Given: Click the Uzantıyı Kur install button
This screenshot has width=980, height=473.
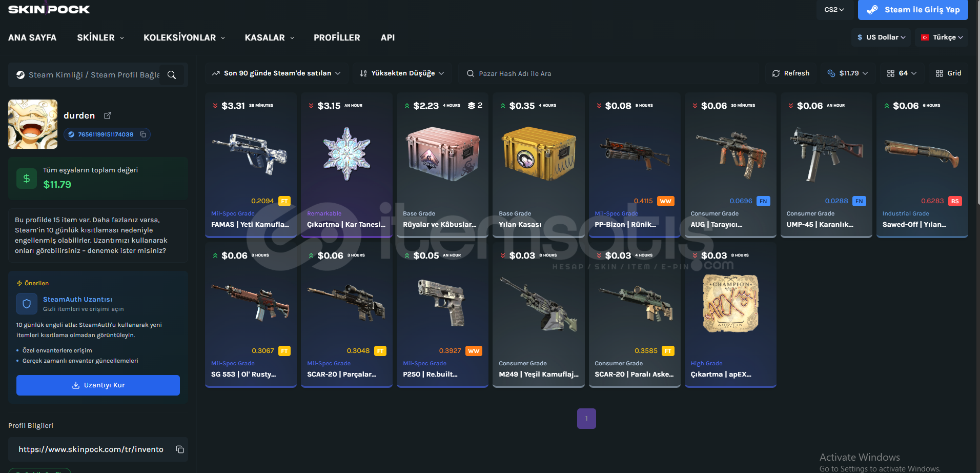Looking at the screenshot, I should click(x=98, y=385).
